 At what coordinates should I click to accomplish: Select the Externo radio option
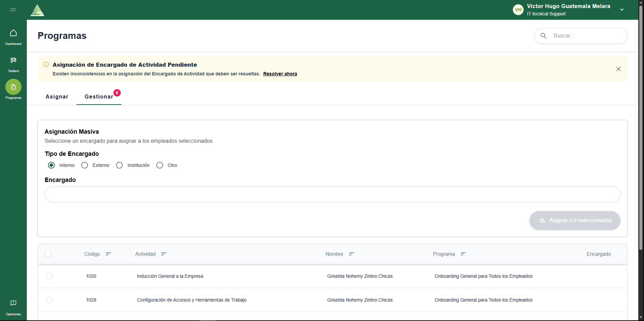pos(85,165)
